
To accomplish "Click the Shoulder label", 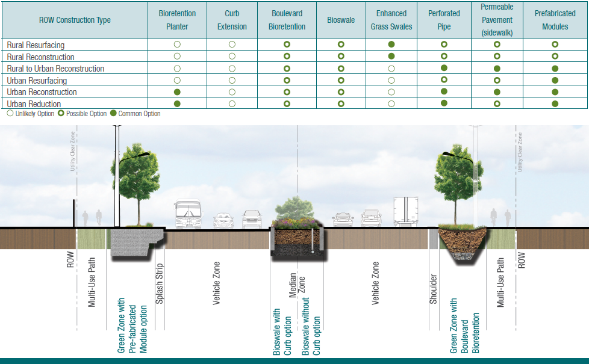I will (433, 289).
